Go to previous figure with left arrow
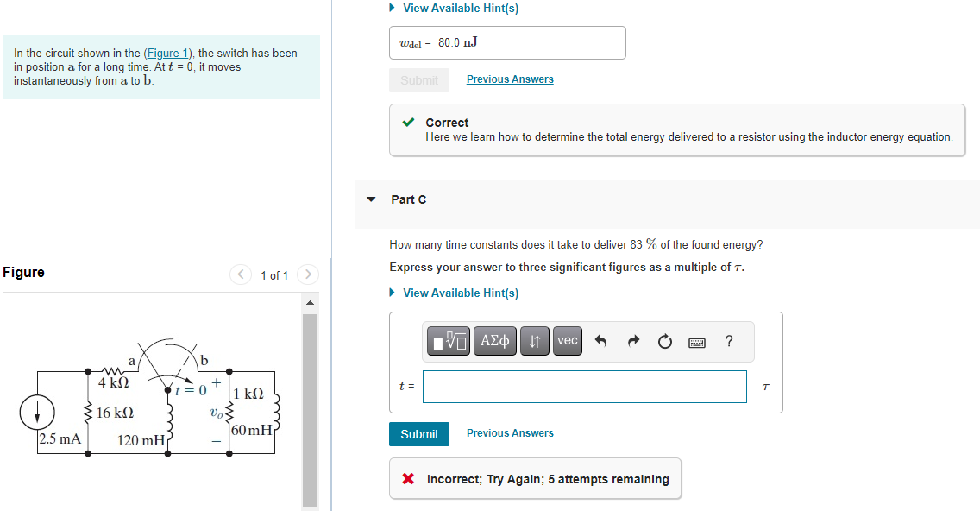The width and height of the screenshot is (980, 511). tap(241, 274)
